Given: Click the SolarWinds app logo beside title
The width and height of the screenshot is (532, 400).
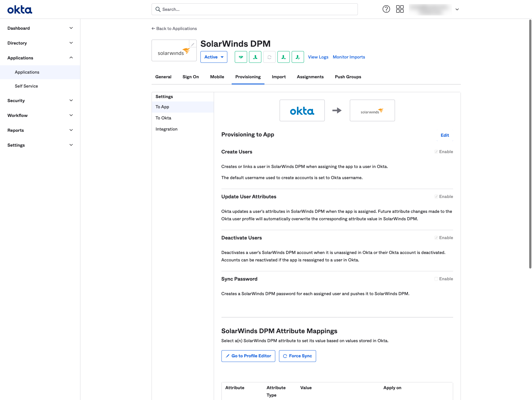Looking at the screenshot, I should 174,50.
